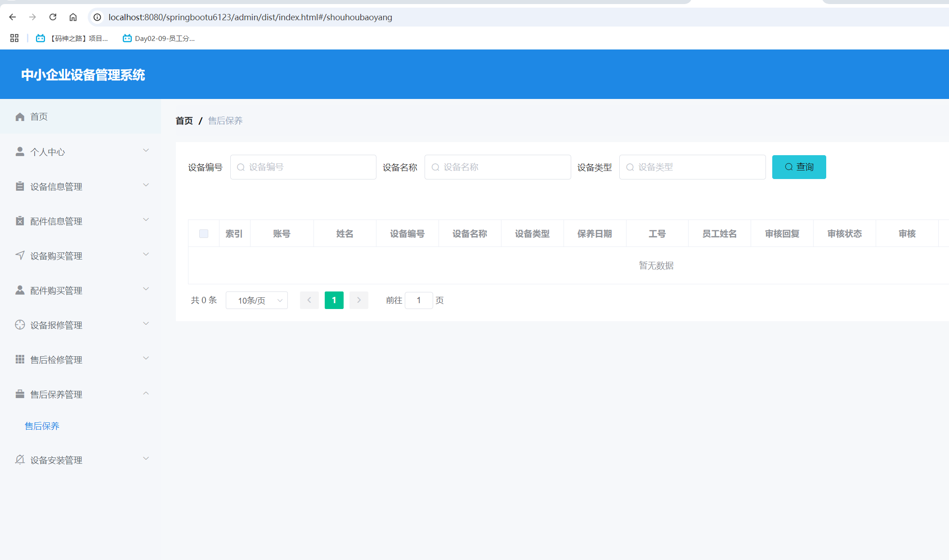
Task: Click the search icon inside 设备类型 field
Action: tap(630, 167)
